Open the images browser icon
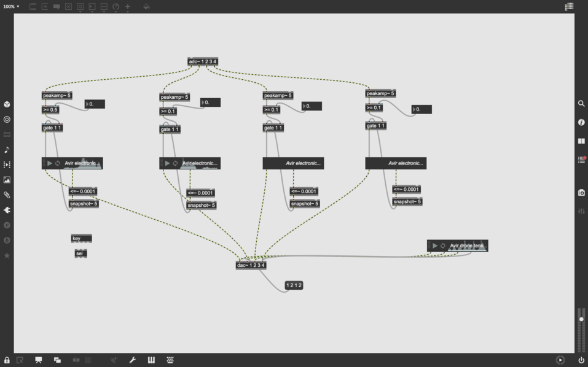Viewport: 588px width, 367px height. (7, 180)
